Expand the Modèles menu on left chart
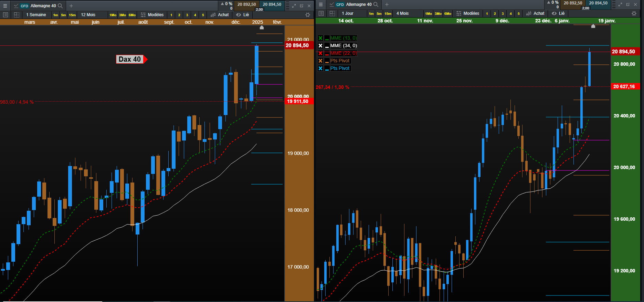 pyautogui.click(x=152, y=15)
